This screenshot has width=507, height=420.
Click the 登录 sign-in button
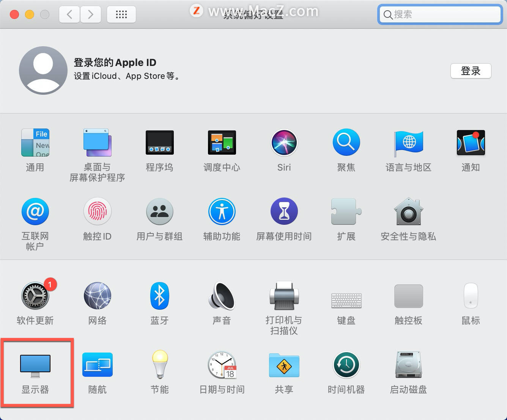coord(471,71)
